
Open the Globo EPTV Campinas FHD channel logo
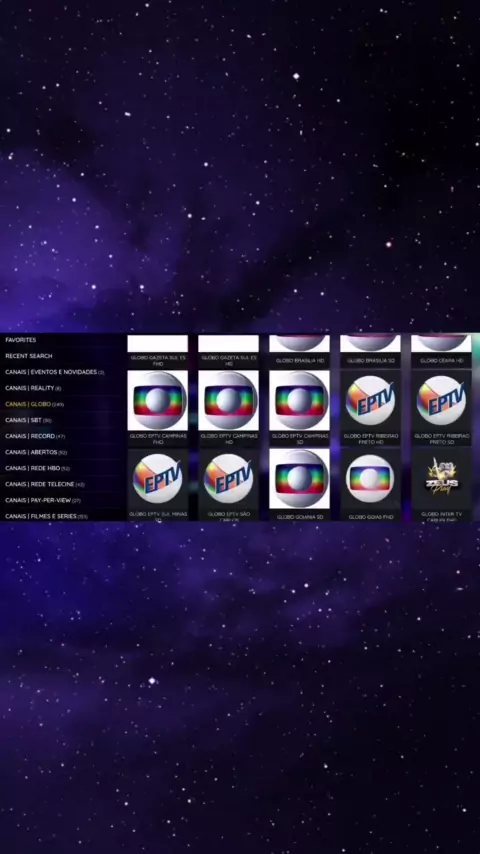coord(157,401)
